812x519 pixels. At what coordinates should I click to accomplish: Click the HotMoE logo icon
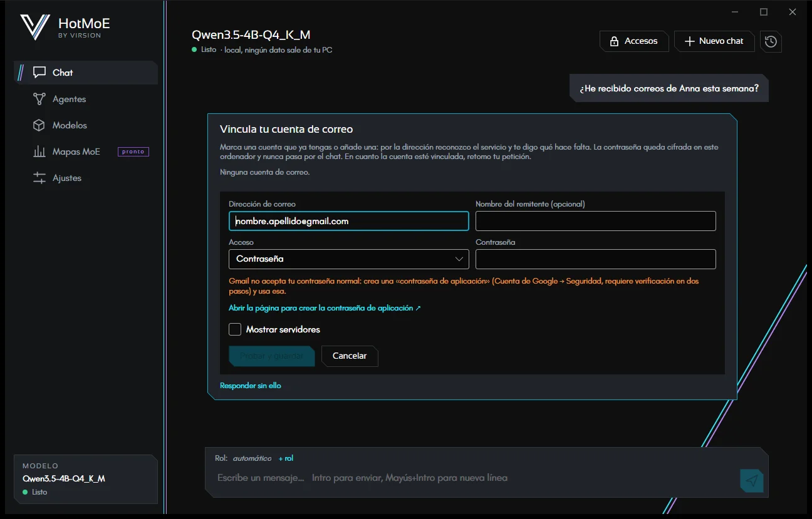click(x=35, y=27)
